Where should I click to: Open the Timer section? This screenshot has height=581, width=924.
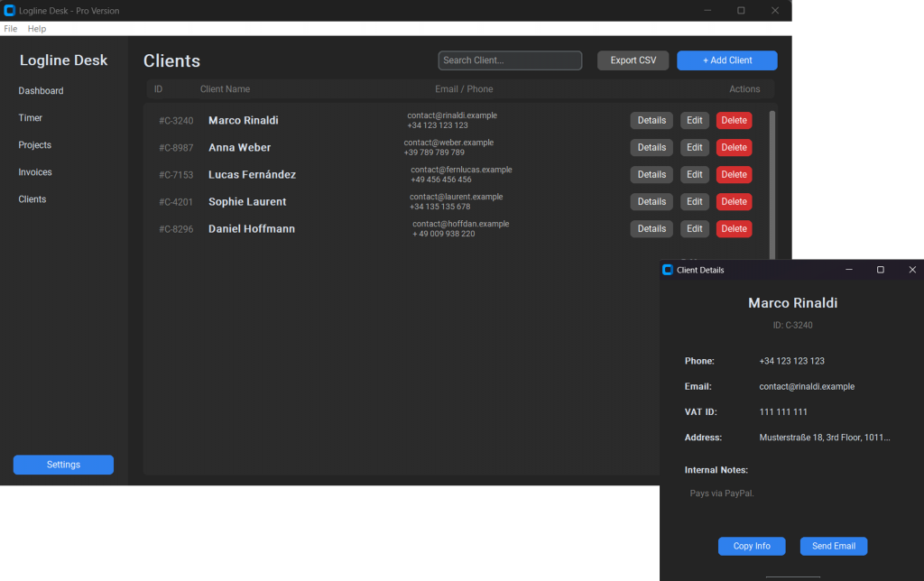point(31,118)
